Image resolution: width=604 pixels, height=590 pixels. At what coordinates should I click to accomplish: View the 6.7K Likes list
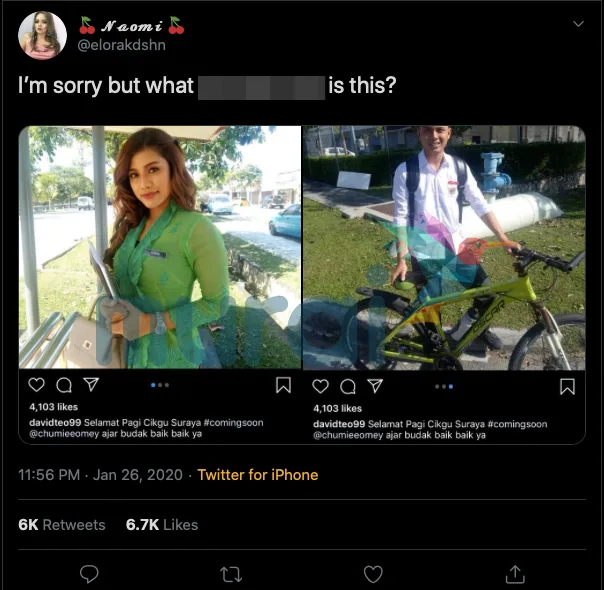click(x=162, y=524)
